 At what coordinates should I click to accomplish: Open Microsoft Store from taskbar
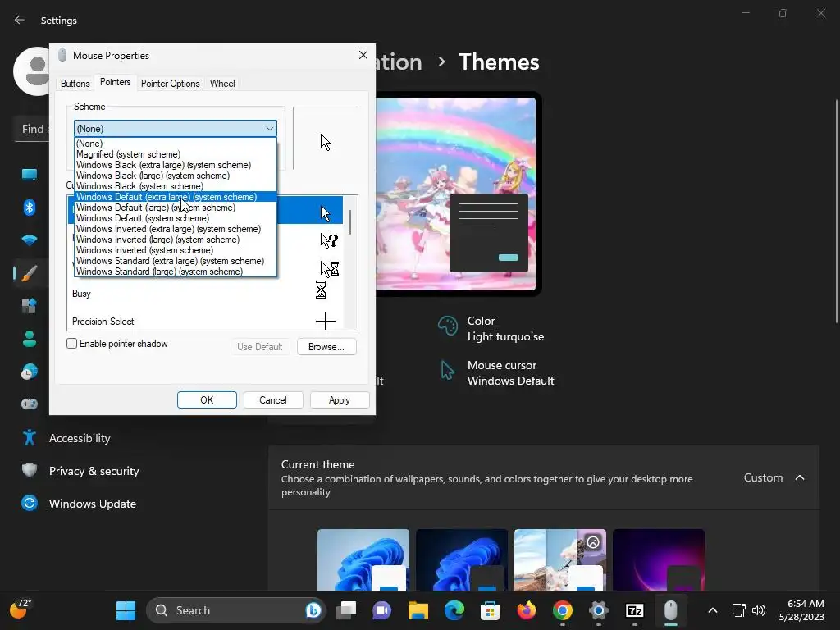click(x=490, y=610)
